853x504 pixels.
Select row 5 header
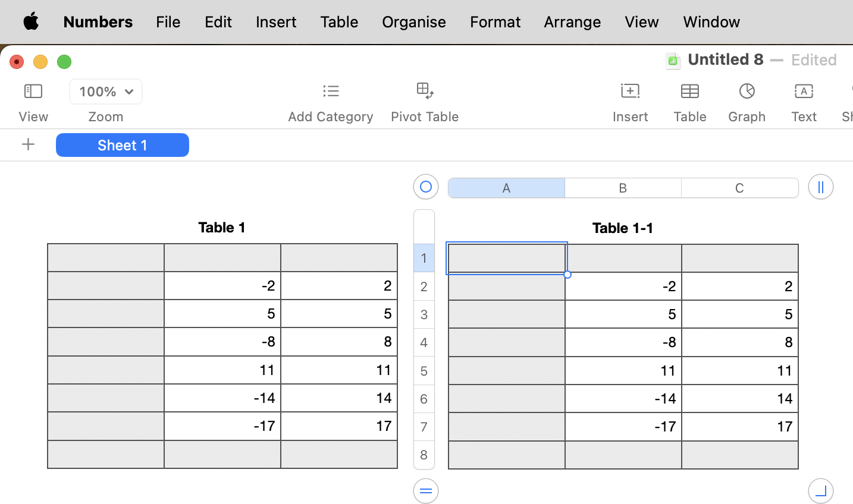click(x=424, y=371)
